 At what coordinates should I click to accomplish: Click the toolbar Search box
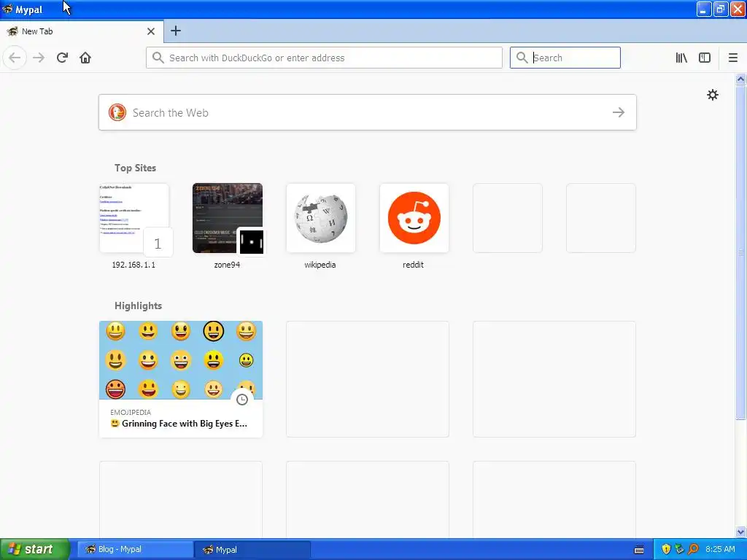click(x=565, y=58)
